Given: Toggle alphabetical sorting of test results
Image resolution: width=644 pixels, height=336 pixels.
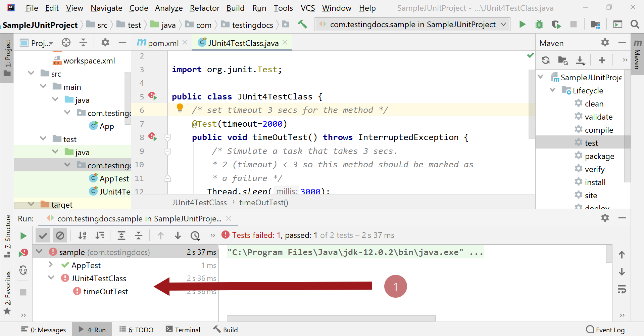Looking at the screenshot, I should click(x=82, y=235).
